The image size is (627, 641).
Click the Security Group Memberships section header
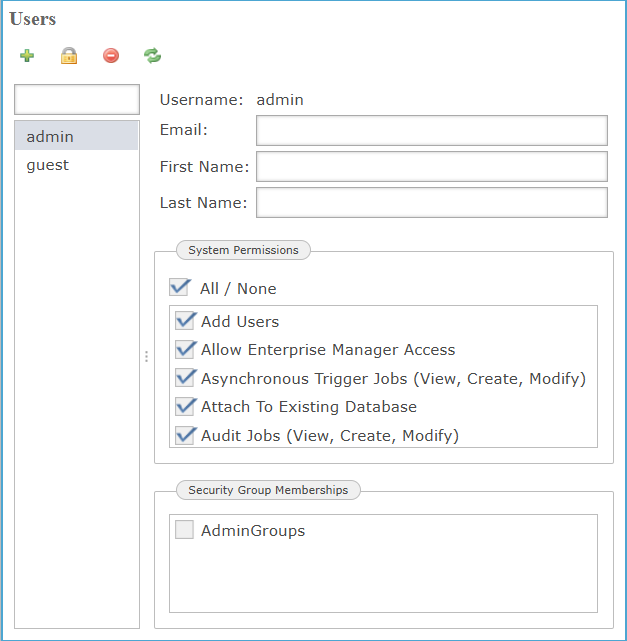[x=268, y=490]
